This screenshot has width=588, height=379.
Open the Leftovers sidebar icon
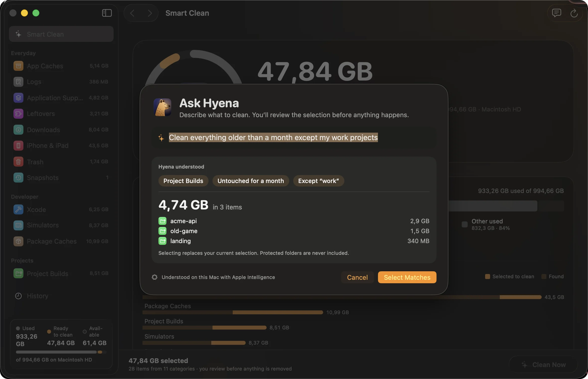(x=18, y=114)
